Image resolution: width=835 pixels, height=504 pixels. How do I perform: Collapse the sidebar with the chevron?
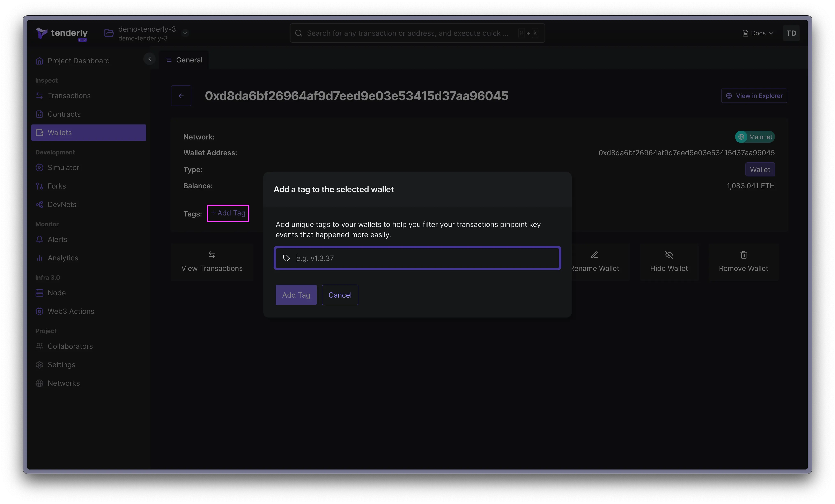[149, 59]
